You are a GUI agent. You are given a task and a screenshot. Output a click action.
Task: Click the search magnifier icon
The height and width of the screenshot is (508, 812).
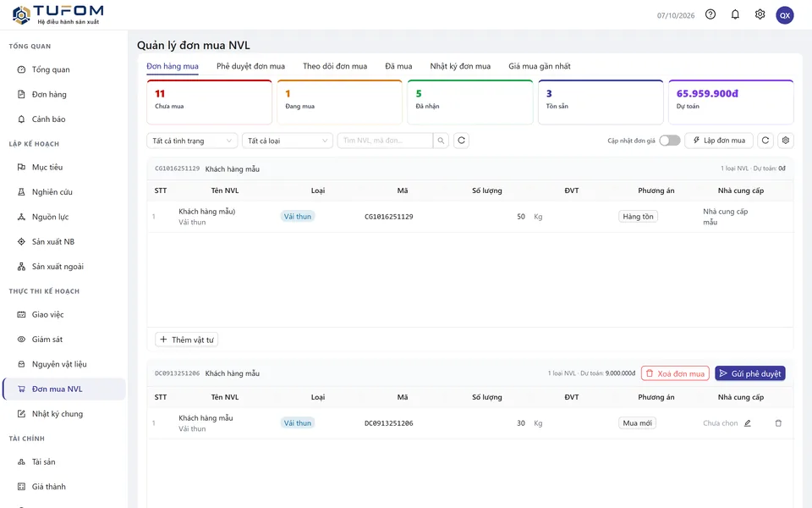point(441,141)
